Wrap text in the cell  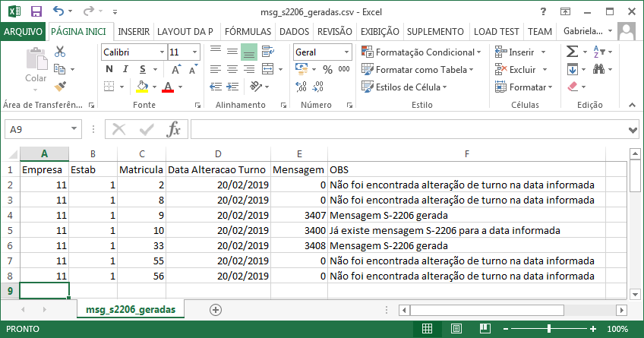pyautogui.click(x=268, y=52)
